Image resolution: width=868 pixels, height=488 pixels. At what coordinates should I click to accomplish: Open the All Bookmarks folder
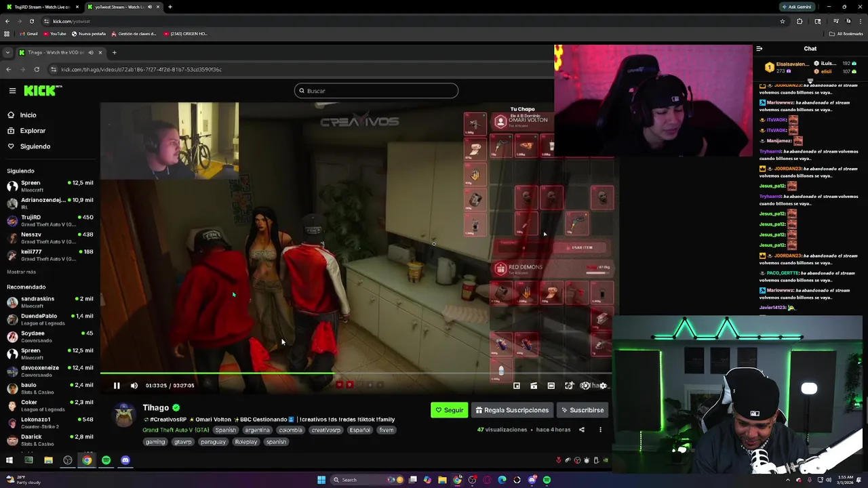[846, 33]
